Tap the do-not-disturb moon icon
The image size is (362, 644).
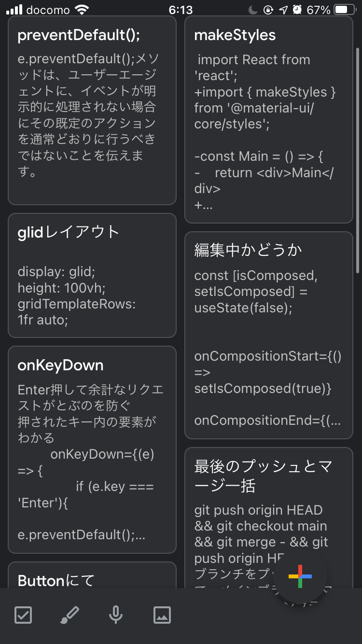coord(254,10)
